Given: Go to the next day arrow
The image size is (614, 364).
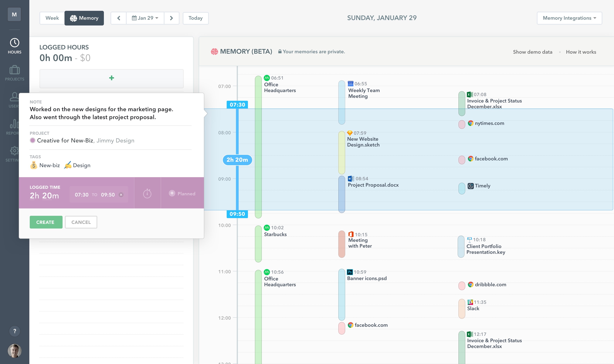Looking at the screenshot, I should click(171, 18).
